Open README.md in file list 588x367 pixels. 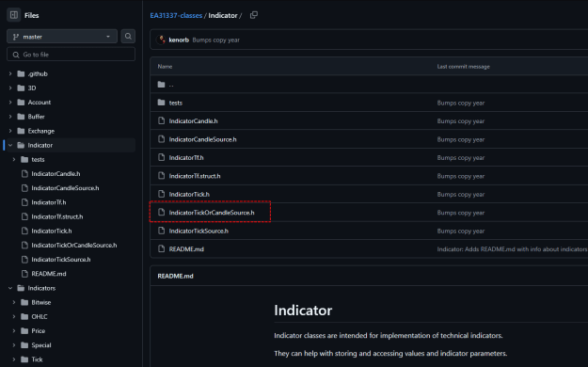click(186, 249)
